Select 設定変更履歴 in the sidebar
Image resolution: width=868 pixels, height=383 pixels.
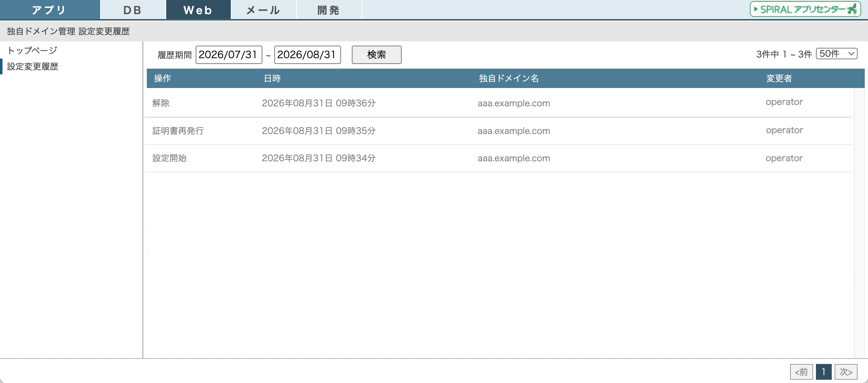[33, 66]
